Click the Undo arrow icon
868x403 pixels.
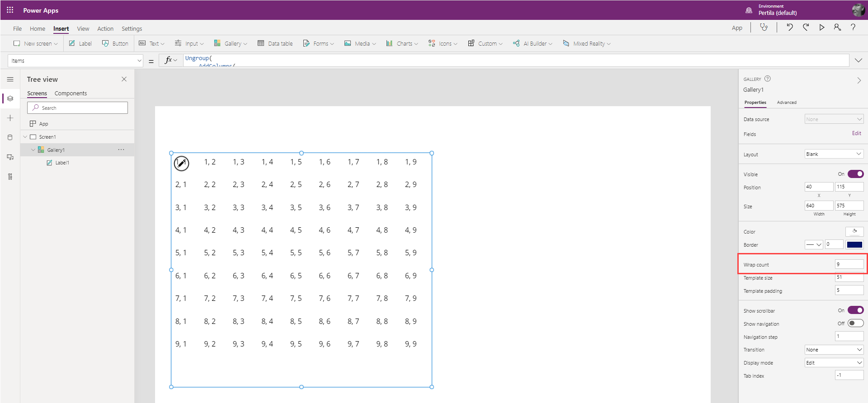coord(789,28)
